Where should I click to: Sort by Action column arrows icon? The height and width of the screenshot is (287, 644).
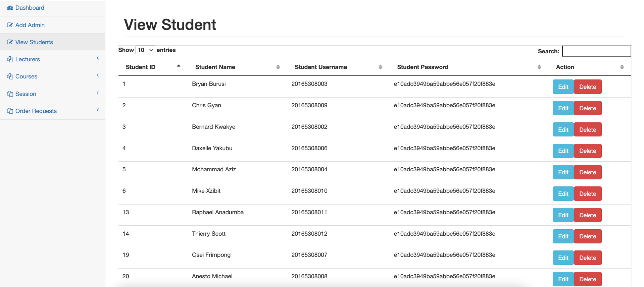point(622,67)
